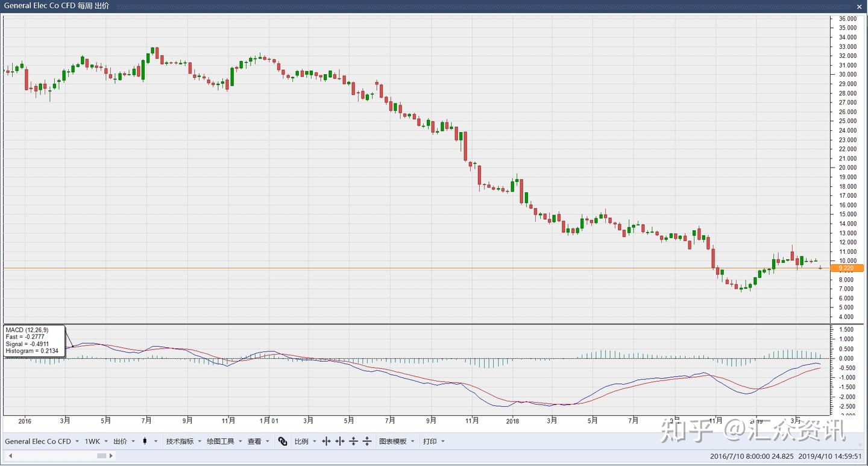Click the 2016 year label on time axis
The width and height of the screenshot is (868, 466).
[x=25, y=421]
